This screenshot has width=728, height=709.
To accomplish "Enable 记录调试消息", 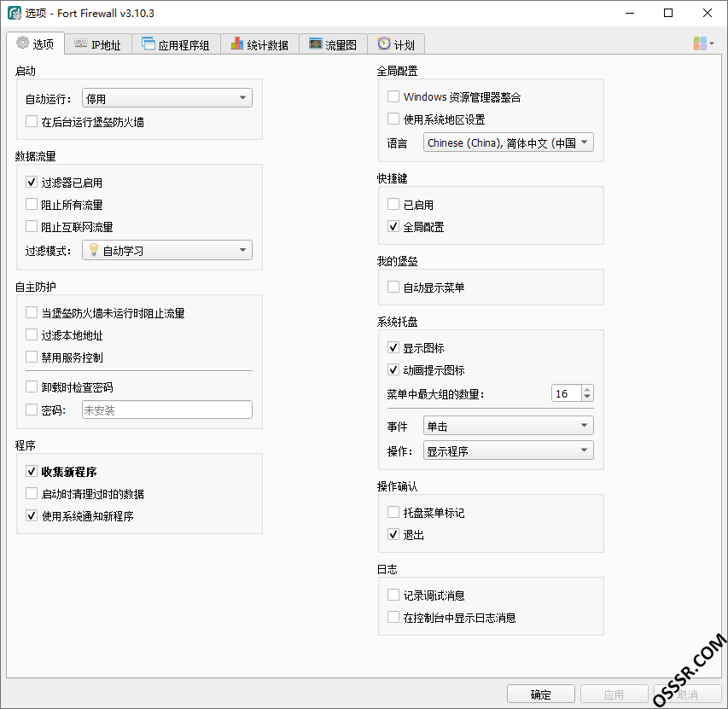I will (x=393, y=595).
